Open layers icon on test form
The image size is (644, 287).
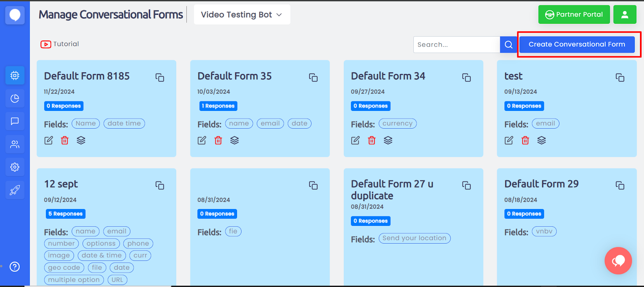541,140
